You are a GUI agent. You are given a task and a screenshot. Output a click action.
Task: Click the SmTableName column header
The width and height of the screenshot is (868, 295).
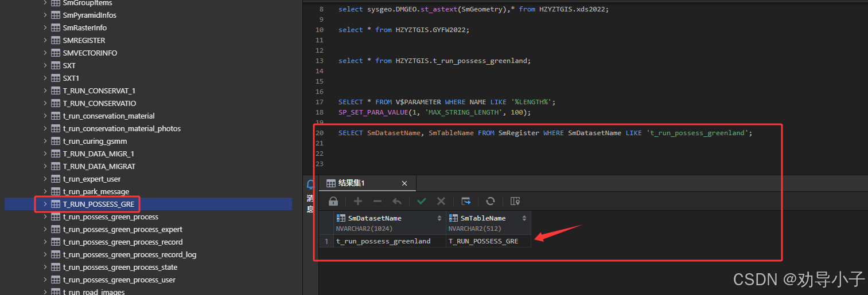coord(488,222)
